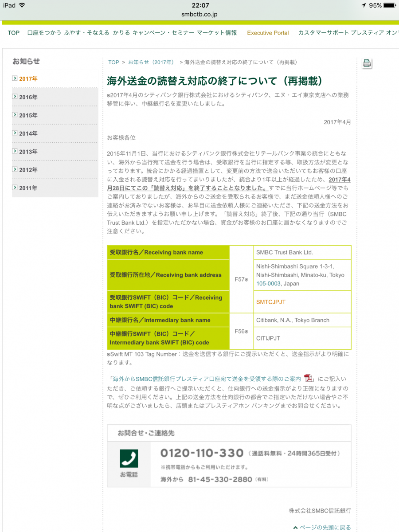Click the お問合せ・ご連絡先 contact heading

click(146, 433)
